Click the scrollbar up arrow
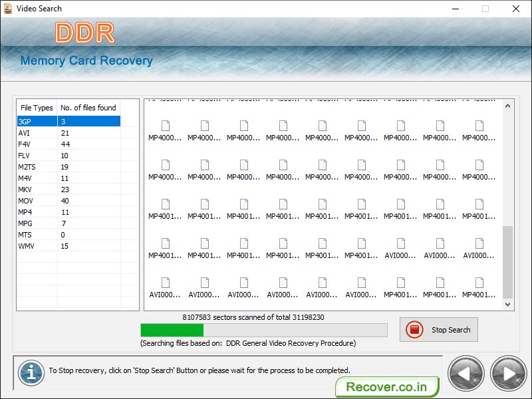Viewport: 532px width, 399px height. click(x=507, y=104)
